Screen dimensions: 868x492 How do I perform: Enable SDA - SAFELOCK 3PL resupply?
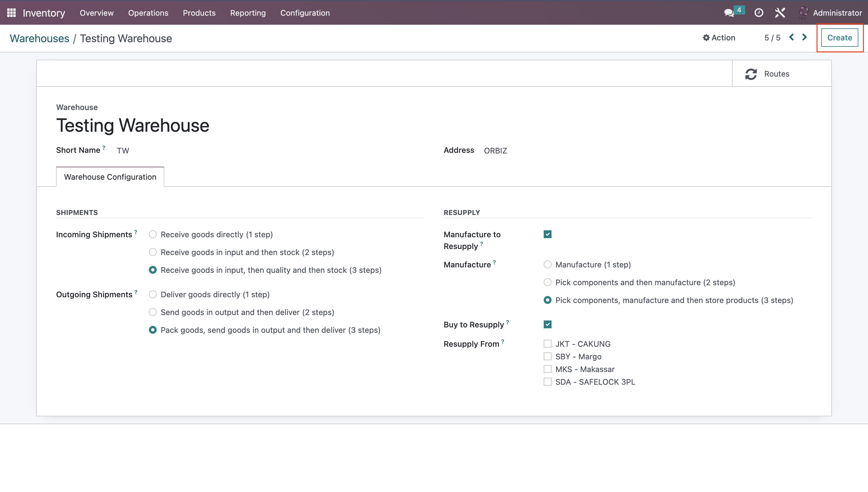[547, 382]
